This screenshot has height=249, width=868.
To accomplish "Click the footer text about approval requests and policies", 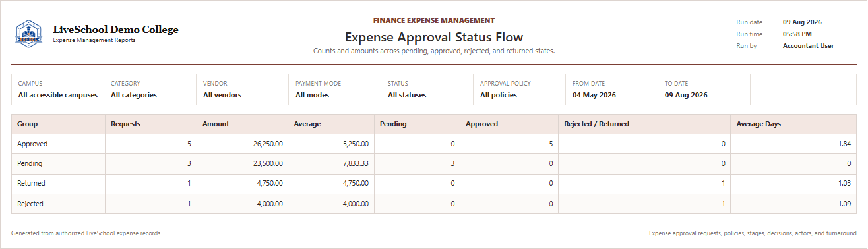I will (753, 233).
